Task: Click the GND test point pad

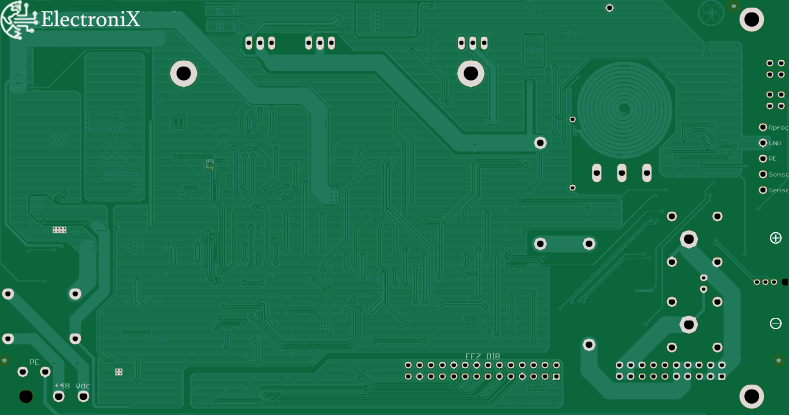Action: pyautogui.click(x=763, y=143)
